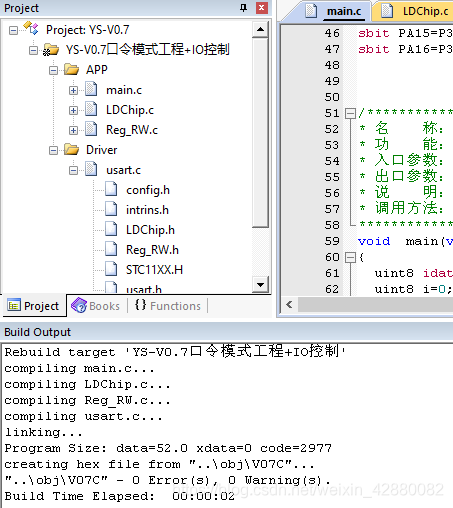Image resolution: width=453 pixels, height=508 pixels.
Task: Click line number 59 in editor
Action: (x=332, y=241)
